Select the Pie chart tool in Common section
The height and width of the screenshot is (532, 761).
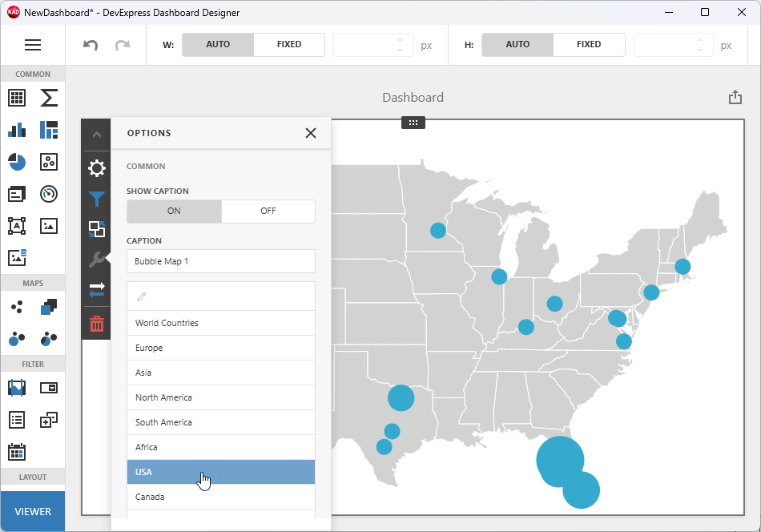[18, 162]
